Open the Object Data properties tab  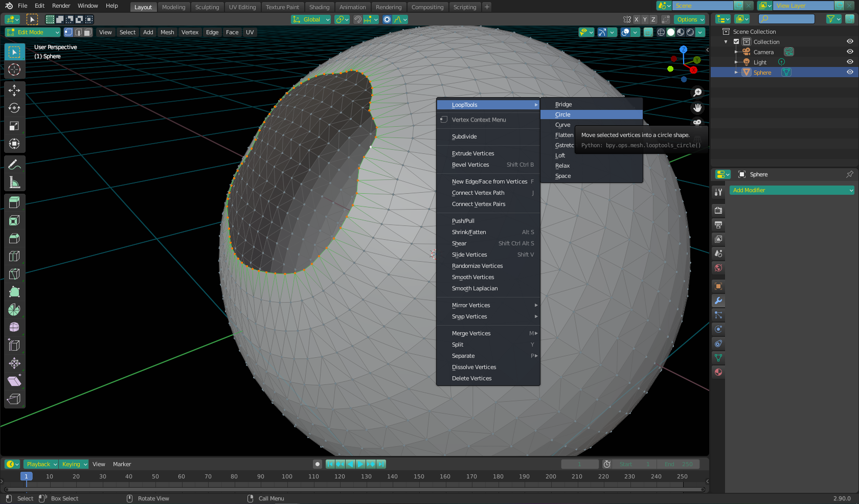tap(718, 358)
